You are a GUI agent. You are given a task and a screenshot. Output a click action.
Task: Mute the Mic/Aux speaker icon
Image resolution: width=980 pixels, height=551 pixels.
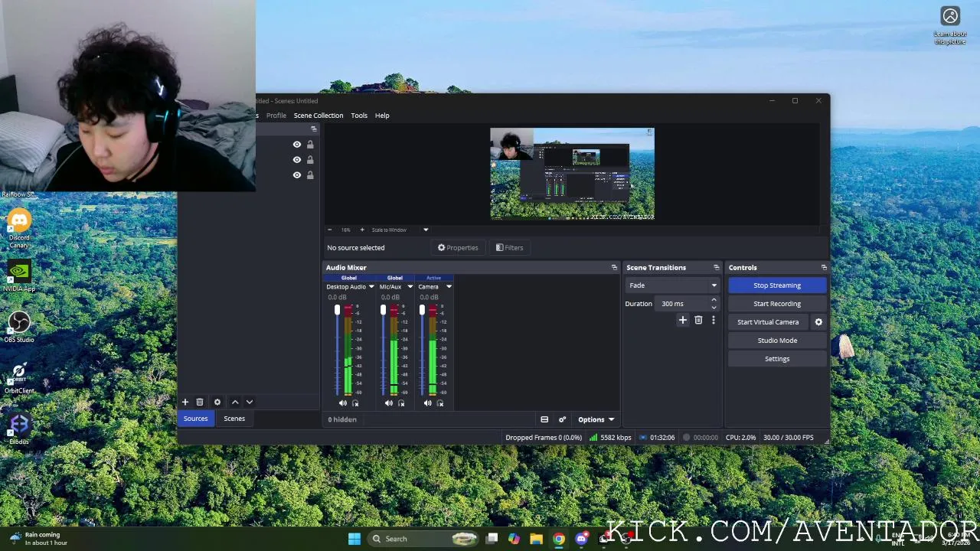(x=389, y=403)
